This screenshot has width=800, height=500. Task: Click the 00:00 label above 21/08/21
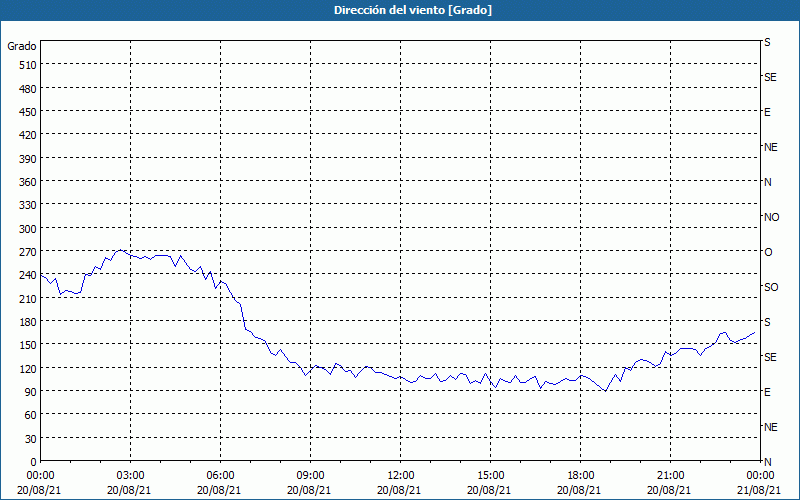760,476
